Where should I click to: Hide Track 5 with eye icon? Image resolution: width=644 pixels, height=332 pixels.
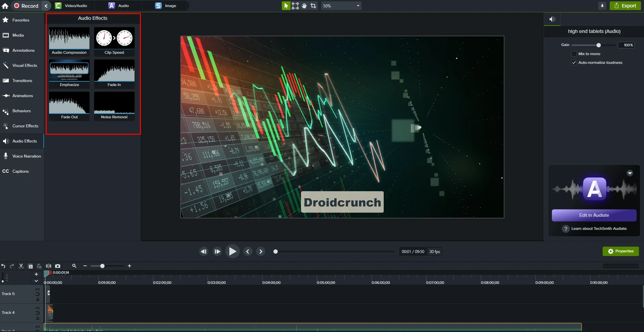coord(37,289)
